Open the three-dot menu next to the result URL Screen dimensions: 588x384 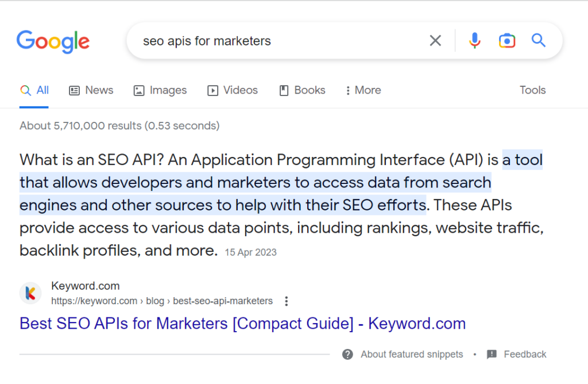[286, 301]
